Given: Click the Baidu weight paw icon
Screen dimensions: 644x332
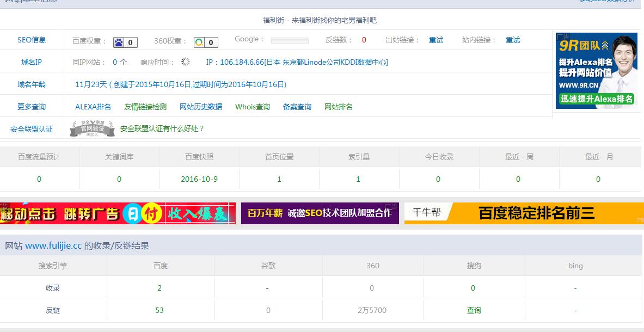Looking at the screenshot, I should 119,42.
